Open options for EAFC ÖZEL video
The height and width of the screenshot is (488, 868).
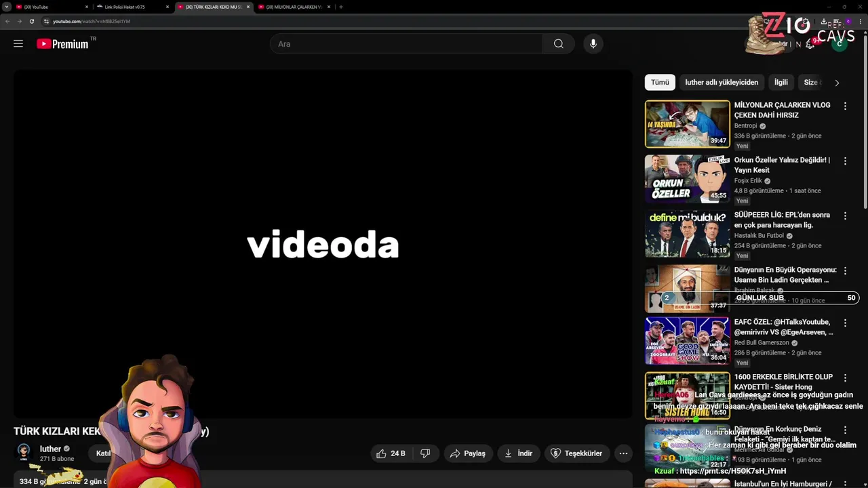845,323
